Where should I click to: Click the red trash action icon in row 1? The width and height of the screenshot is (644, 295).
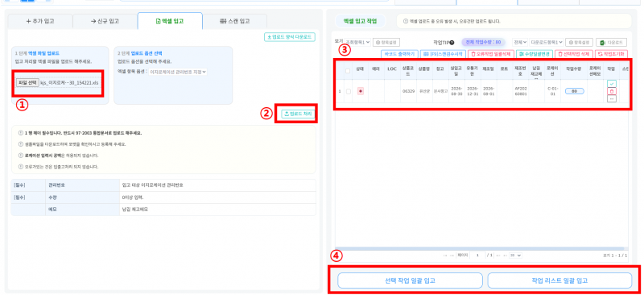click(612, 91)
